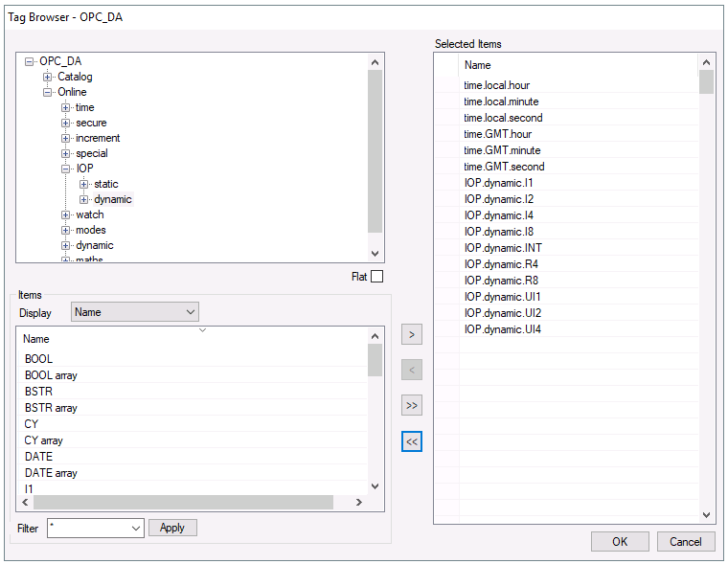
Task: Expand the time tree node
Action: point(65,107)
